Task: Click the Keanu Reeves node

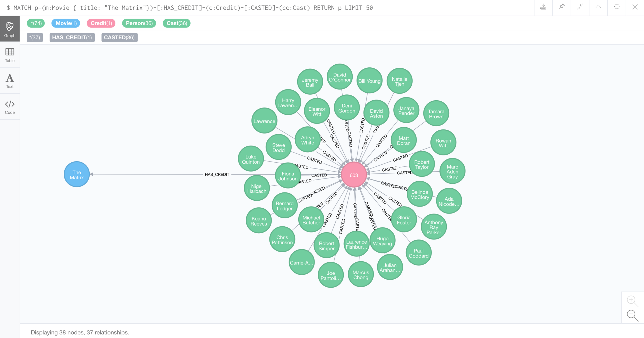Action: (x=259, y=221)
